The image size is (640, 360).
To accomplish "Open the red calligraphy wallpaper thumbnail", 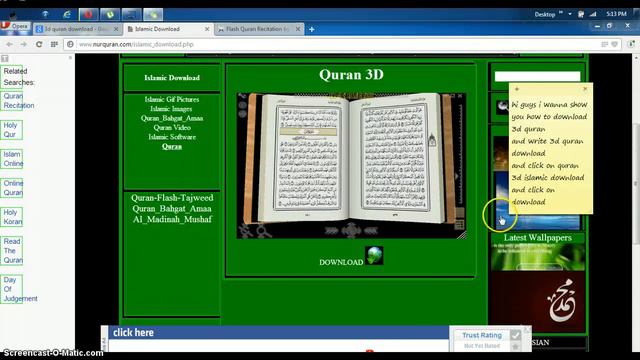I will 538,302.
